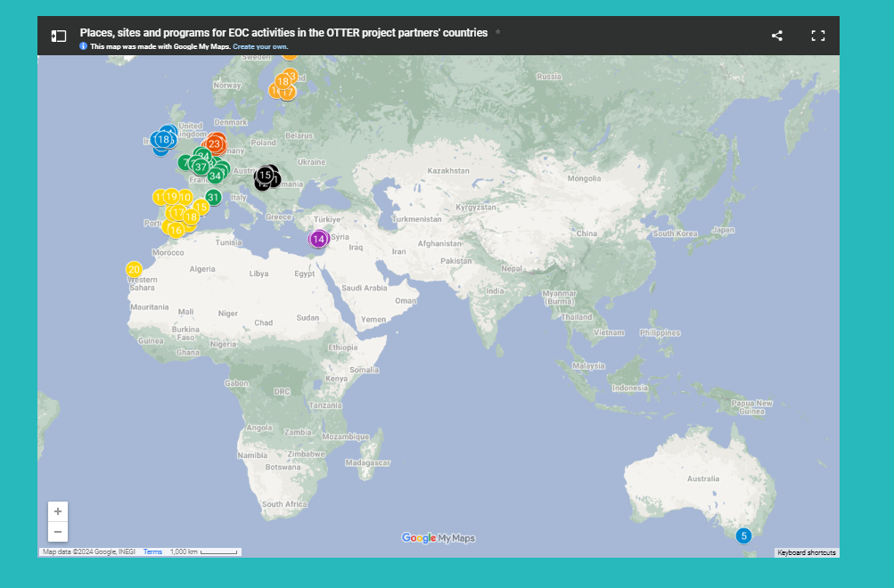The height and width of the screenshot is (588, 894).
Task: Click black marker 15 near Romania
Action: click(265, 176)
